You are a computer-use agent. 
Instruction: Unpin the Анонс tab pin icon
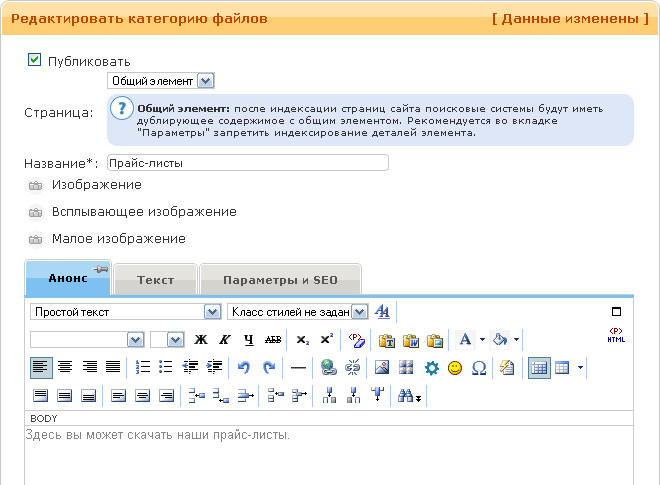tap(100, 269)
